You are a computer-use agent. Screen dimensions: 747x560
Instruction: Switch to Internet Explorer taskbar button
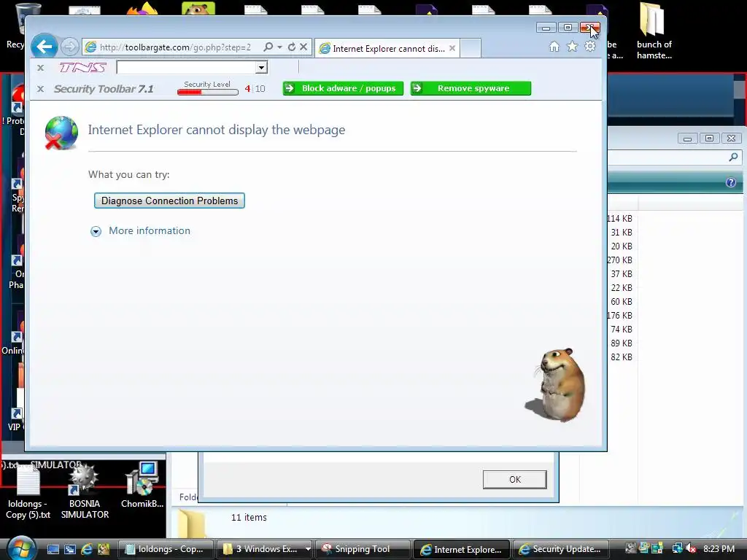(x=461, y=549)
